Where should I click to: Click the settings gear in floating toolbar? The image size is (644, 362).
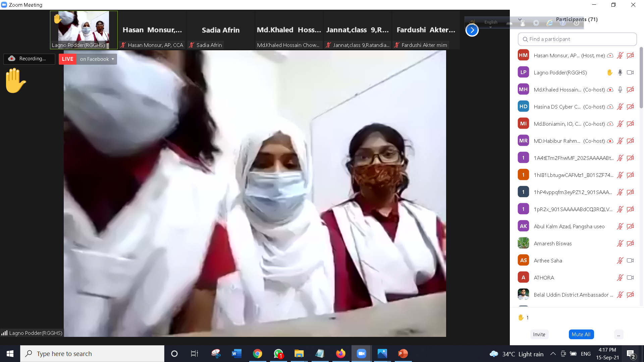click(536, 23)
